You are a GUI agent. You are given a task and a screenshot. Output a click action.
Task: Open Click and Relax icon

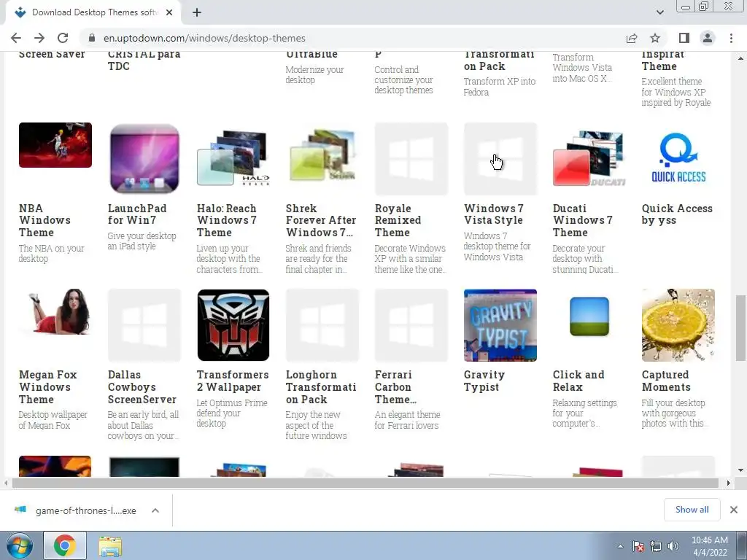click(x=589, y=316)
